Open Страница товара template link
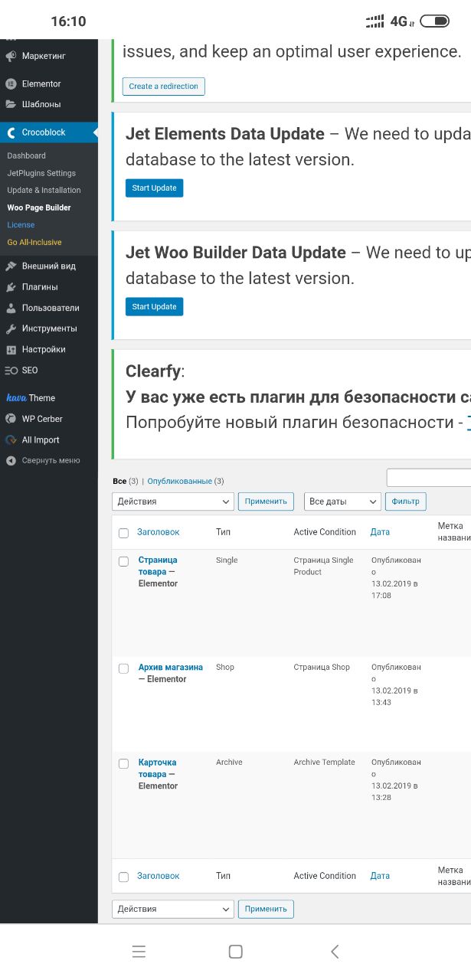The height and width of the screenshot is (980, 471). (x=158, y=566)
